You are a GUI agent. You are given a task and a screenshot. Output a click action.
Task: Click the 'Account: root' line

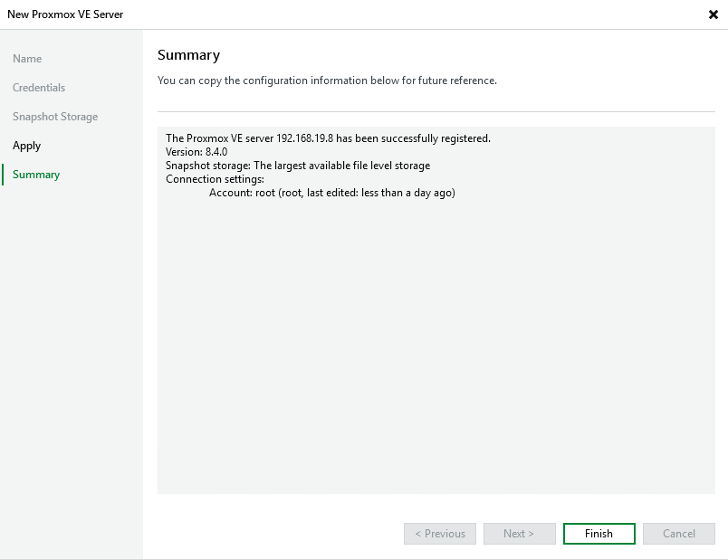pos(332,193)
